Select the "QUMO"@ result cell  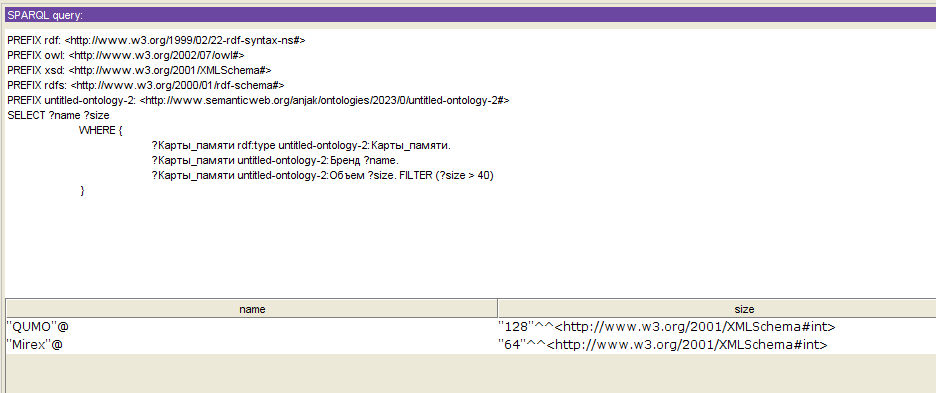252,327
